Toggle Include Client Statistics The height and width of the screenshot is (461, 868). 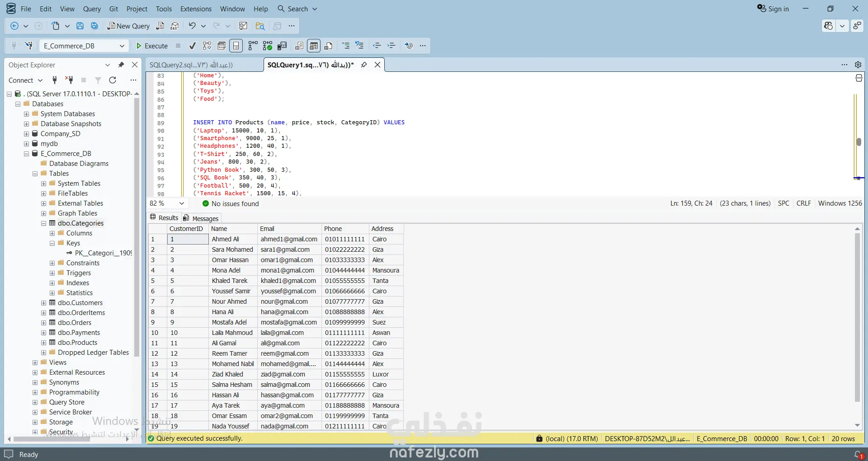[x=283, y=46]
